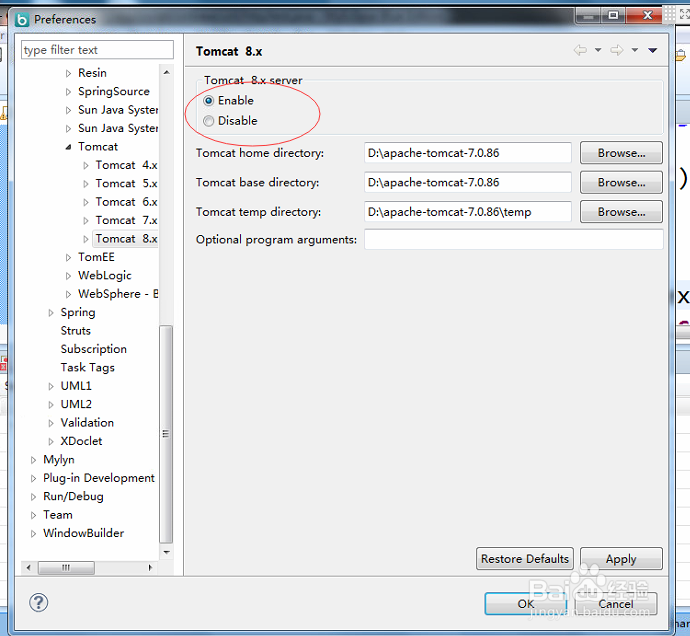Select WebLogic tree item
Viewport: 690px width, 636px height.
(x=105, y=276)
